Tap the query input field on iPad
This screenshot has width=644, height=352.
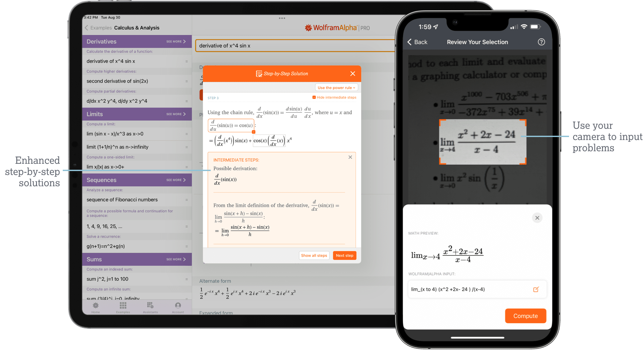295,46
